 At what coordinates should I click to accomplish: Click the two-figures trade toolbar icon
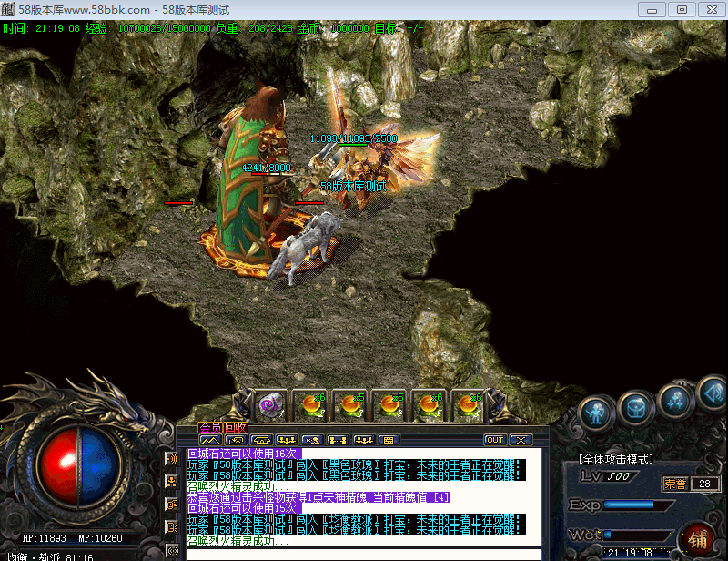(338, 440)
